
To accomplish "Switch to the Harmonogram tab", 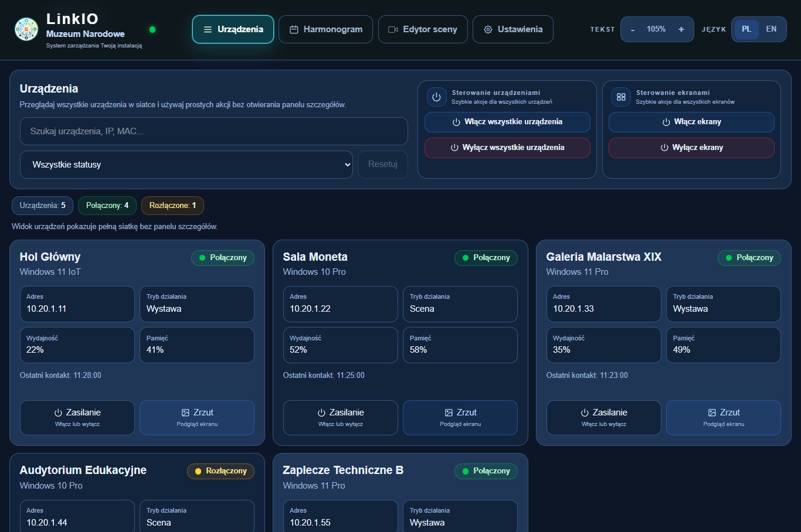I will coord(325,29).
